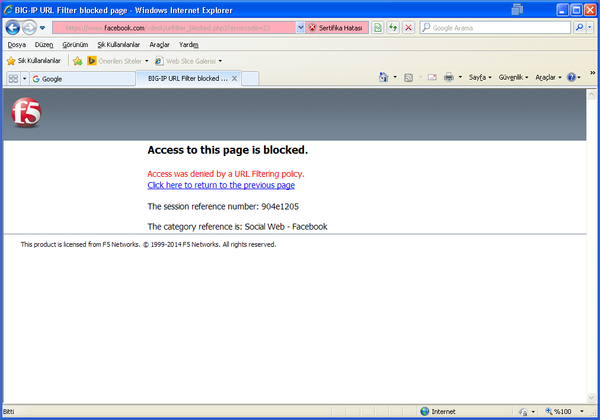The image size is (600, 420).
Task: Expand the command bar overflow chevron
Action: click(592, 73)
